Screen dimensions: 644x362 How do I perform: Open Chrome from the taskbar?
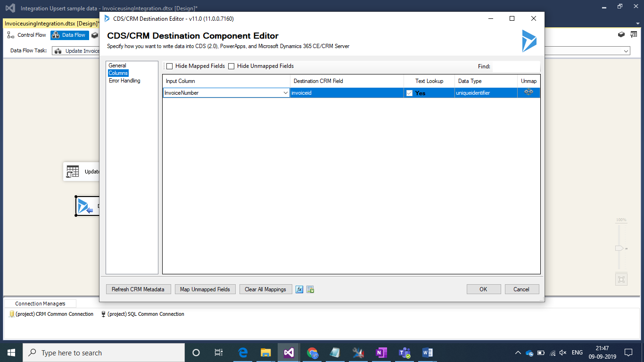pos(312,353)
